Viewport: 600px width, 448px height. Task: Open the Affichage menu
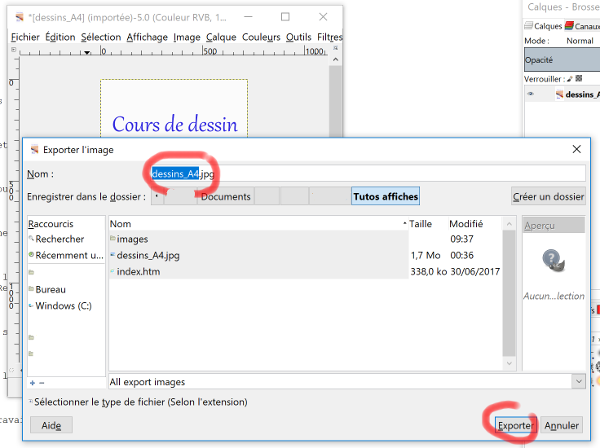[x=147, y=37]
